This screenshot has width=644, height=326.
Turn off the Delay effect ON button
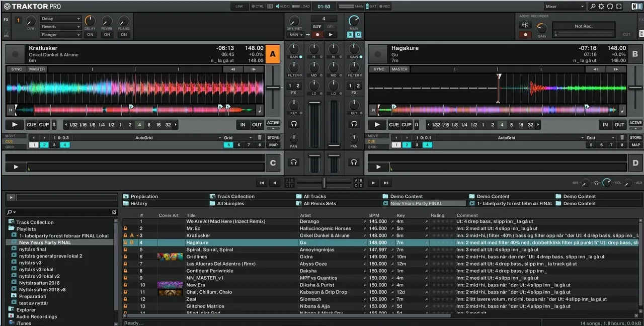click(x=90, y=35)
